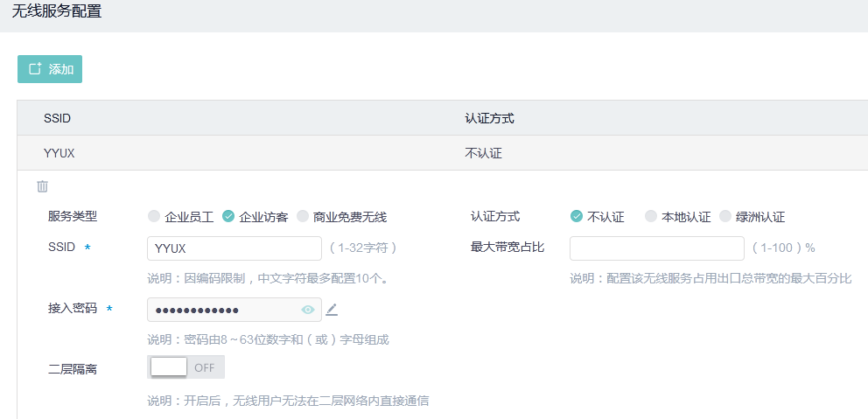Choose 商业免费无线 service type

click(303, 217)
